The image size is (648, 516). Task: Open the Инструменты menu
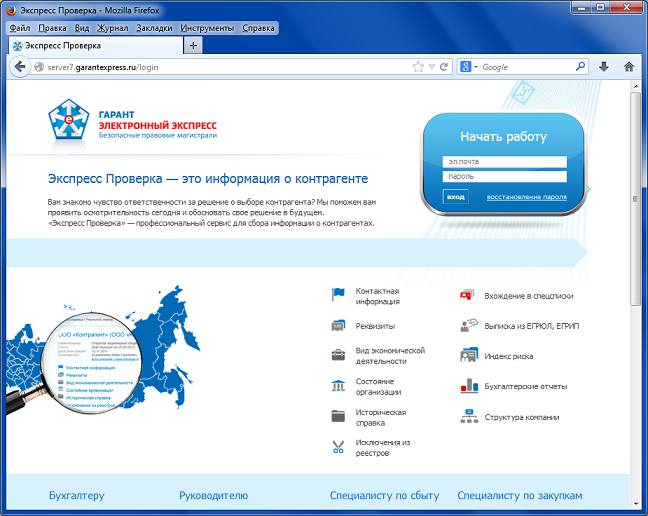coord(207,28)
